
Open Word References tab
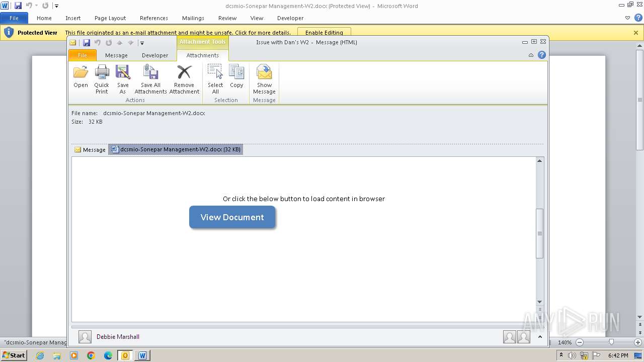[154, 18]
